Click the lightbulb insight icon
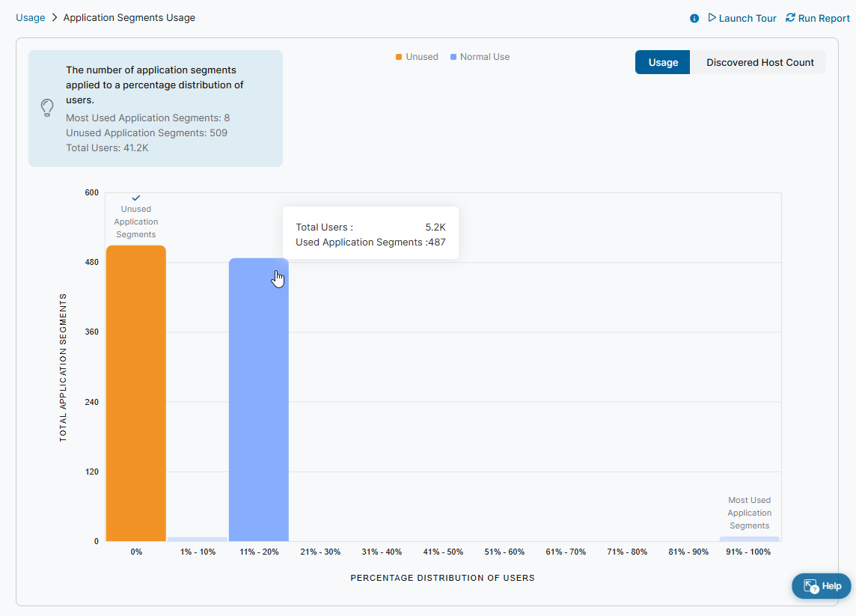The width and height of the screenshot is (856, 616). tap(47, 108)
